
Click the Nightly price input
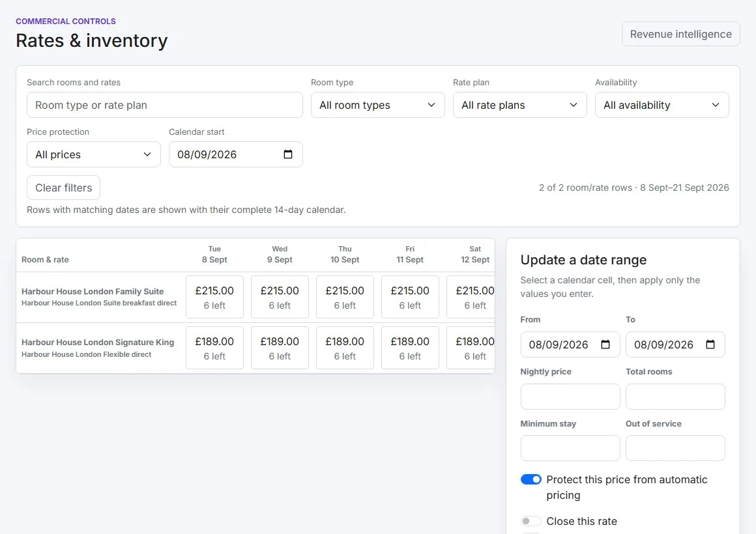[570, 397]
